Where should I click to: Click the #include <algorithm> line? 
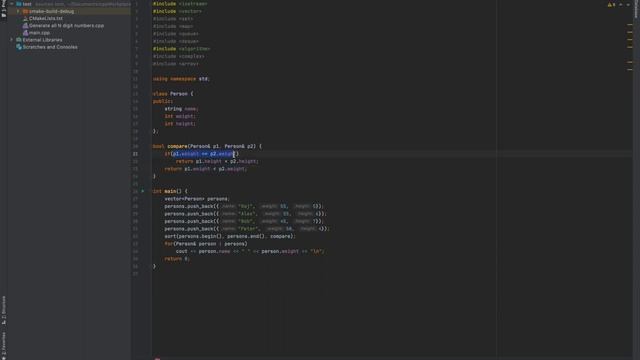(x=182, y=49)
